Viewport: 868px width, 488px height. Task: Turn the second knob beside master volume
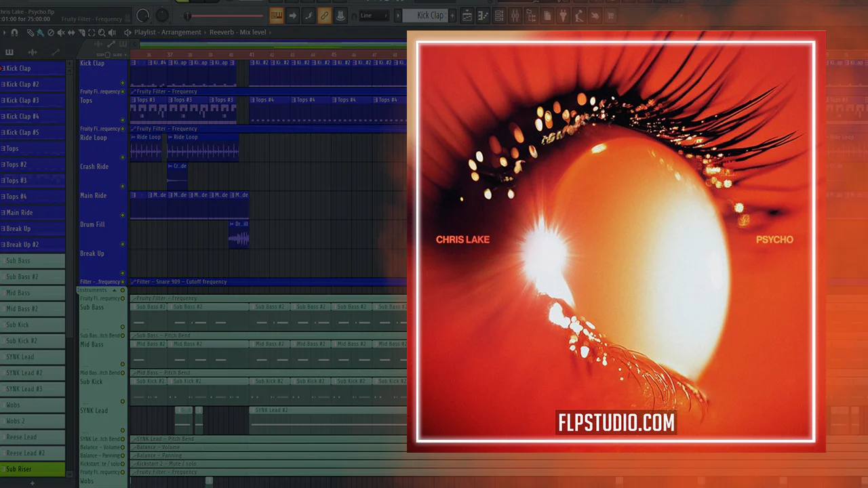pos(162,16)
